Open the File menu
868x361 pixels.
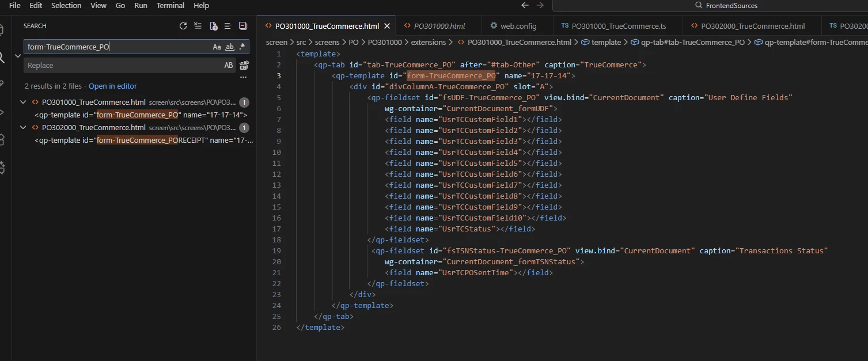pyautogui.click(x=15, y=5)
